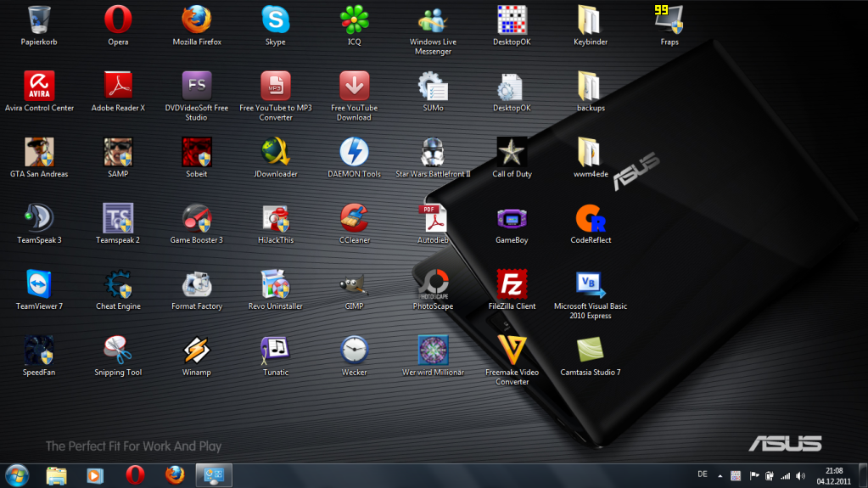Open Wer wird Millionär shortcut
The height and width of the screenshot is (488, 868).
[433, 356]
